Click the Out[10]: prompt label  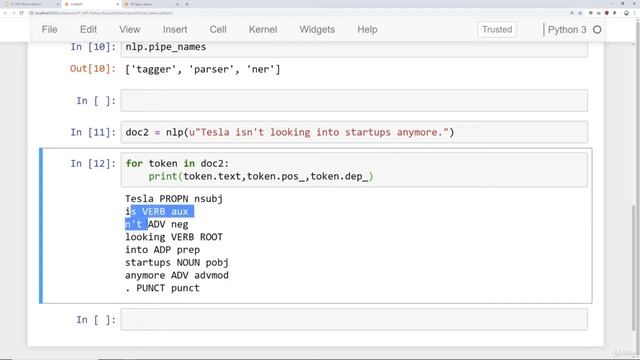pos(93,69)
